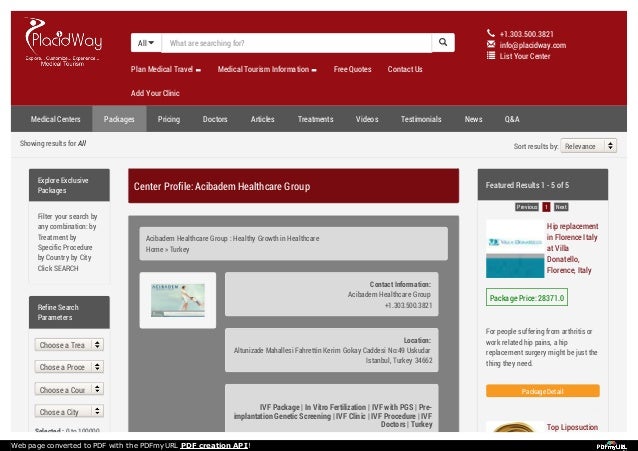Expand Plan Medical Travel menu
638x451 pixels.
(x=166, y=69)
